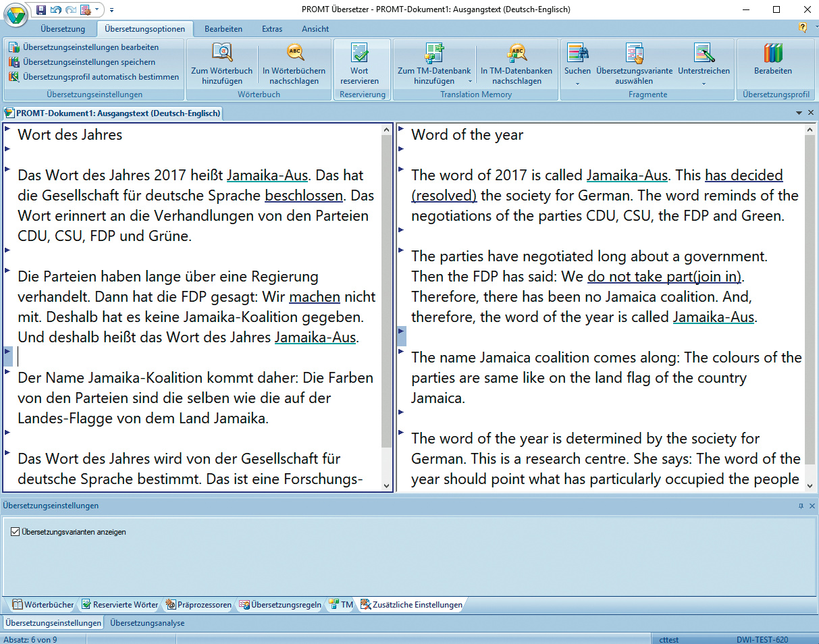819x644 pixels.
Task: Open the 'Übersetzungsanalyse' bottom tab
Action: [x=147, y=623]
